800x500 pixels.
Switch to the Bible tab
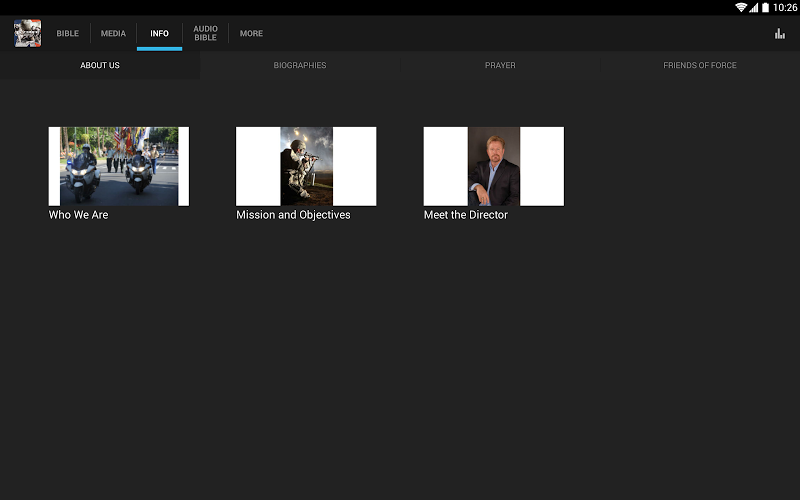click(67, 34)
